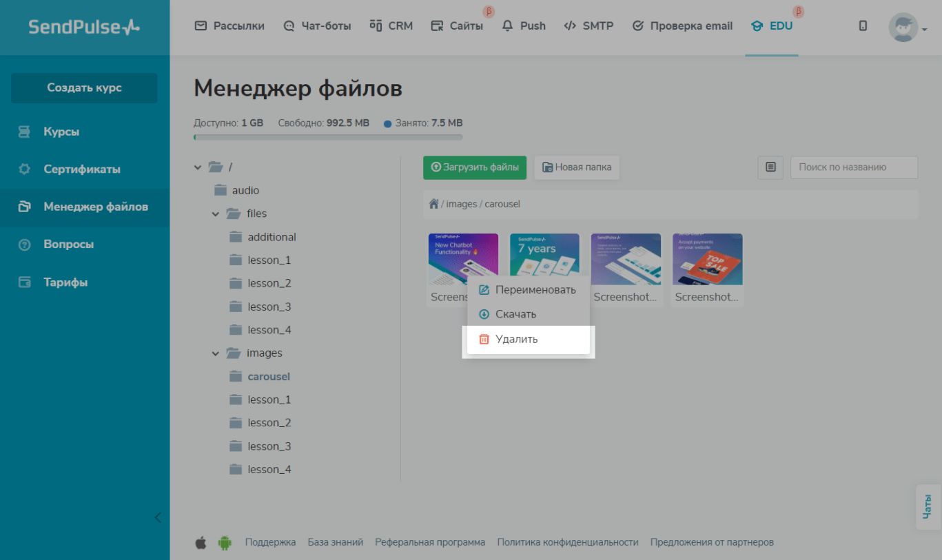Click the Загрузить файлы button
942x560 pixels.
tap(475, 167)
